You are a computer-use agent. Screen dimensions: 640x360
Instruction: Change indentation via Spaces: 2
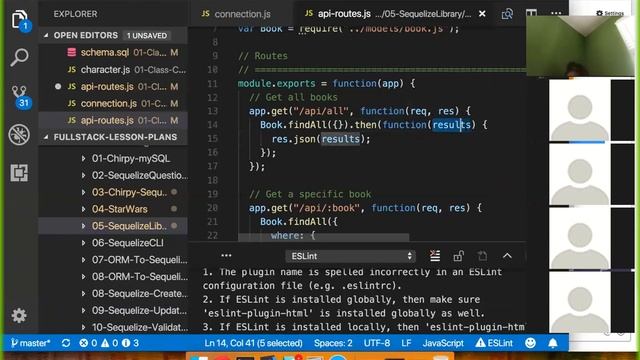pos(333,343)
